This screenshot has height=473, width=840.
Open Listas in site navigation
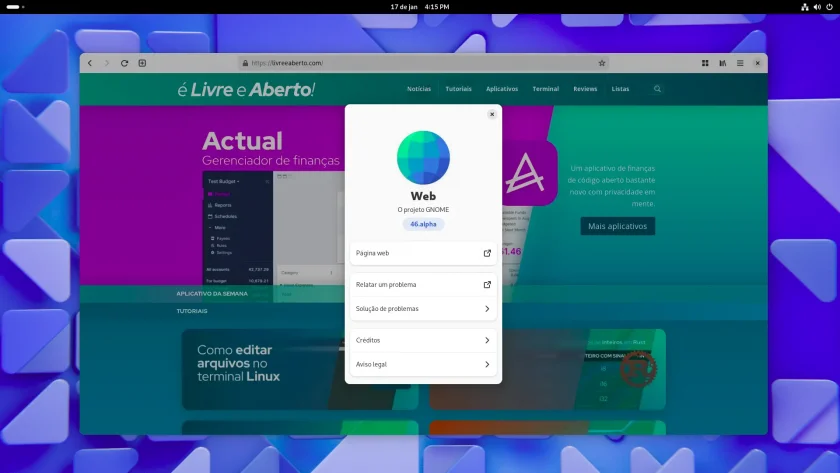[620, 89]
